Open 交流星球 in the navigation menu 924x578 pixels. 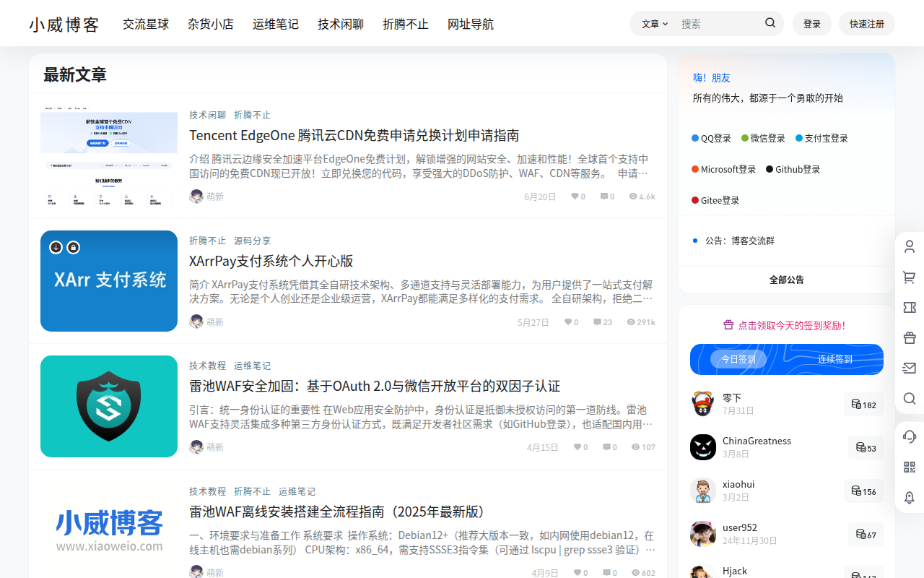tap(146, 24)
